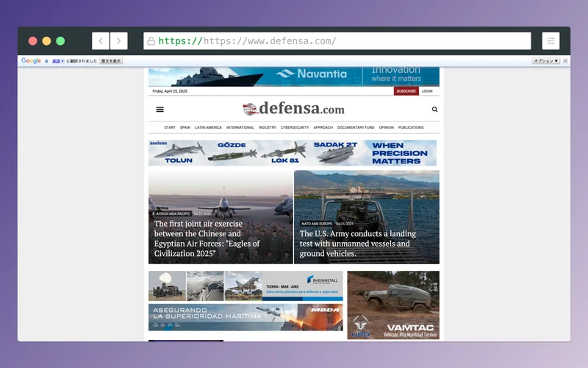Go back with the browser back arrow
This screenshot has height=368, width=588.
[101, 41]
